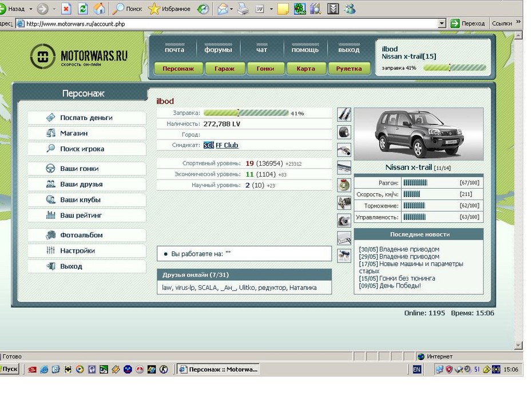Image resolution: width=532 pixels, height=399 pixels.
Task: Open почта in the top menu
Action: tap(174, 50)
